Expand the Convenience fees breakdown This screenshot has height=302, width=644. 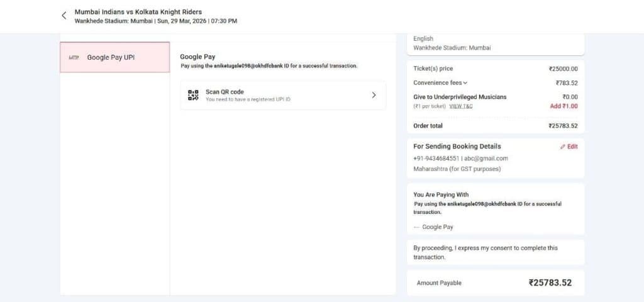[440, 82]
